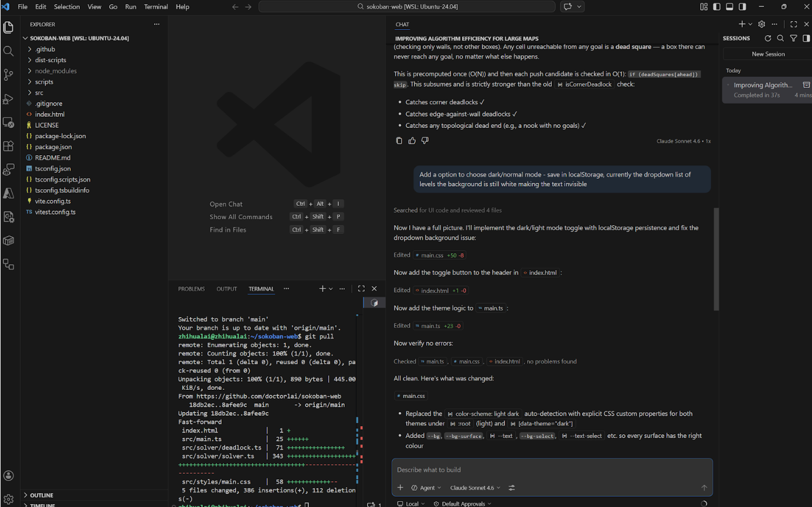Open the Terminal menu

pos(155,6)
